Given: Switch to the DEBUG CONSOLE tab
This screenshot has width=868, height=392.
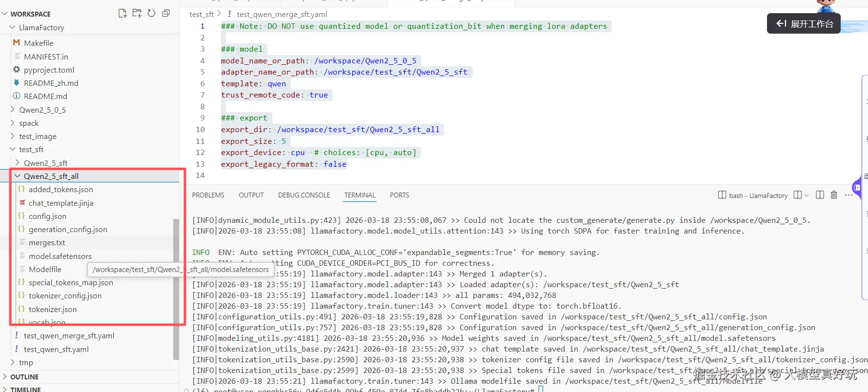Looking at the screenshot, I should [x=304, y=195].
